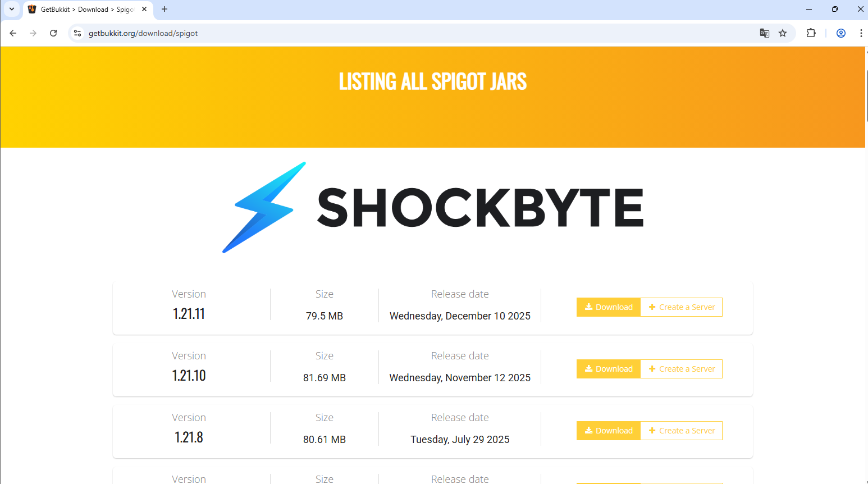Bookmark this page with the star icon
Image resolution: width=868 pixels, height=484 pixels.
pyautogui.click(x=783, y=33)
